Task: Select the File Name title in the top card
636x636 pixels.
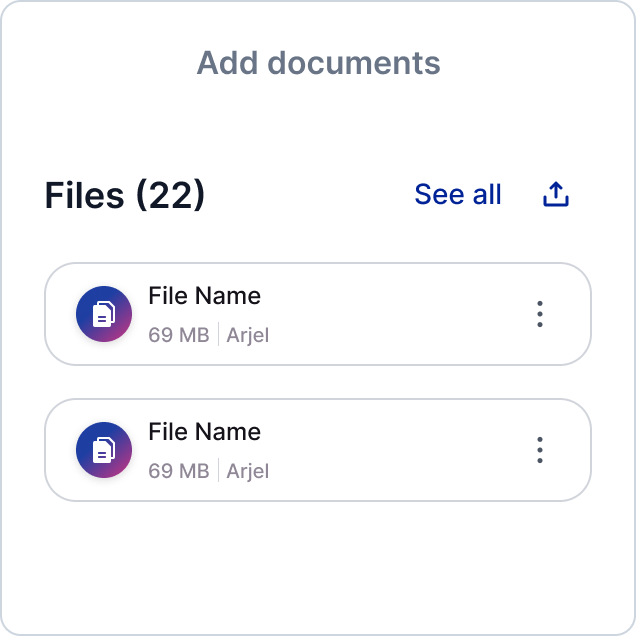Action: tap(204, 296)
